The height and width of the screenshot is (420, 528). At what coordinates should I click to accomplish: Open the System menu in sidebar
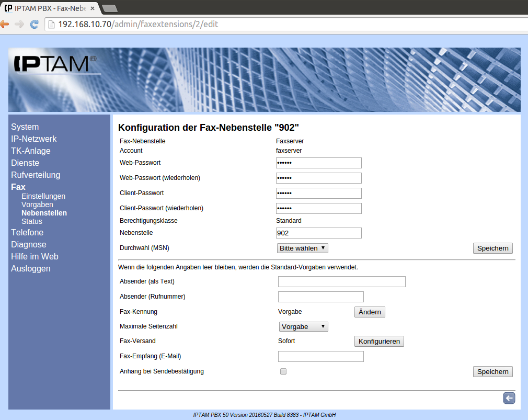(x=25, y=127)
